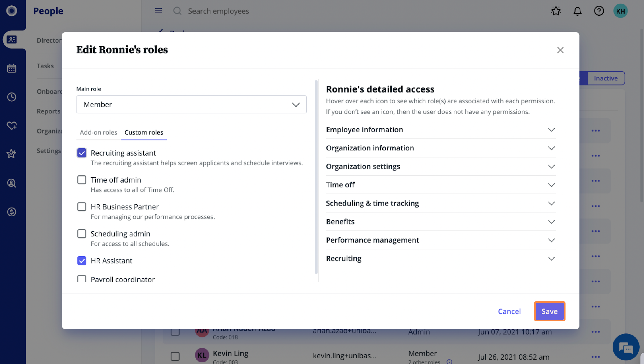Click the People app title
The width and height of the screenshot is (644, 364).
point(48,11)
